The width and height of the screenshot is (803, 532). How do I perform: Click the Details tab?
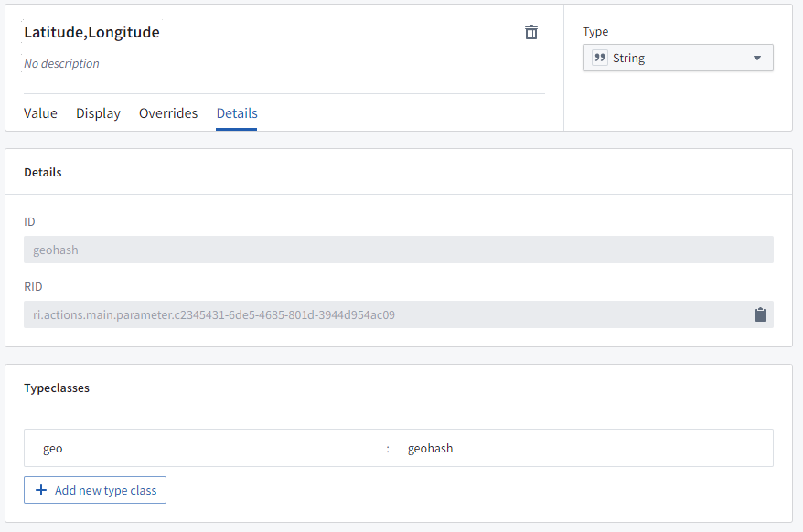pyautogui.click(x=236, y=112)
